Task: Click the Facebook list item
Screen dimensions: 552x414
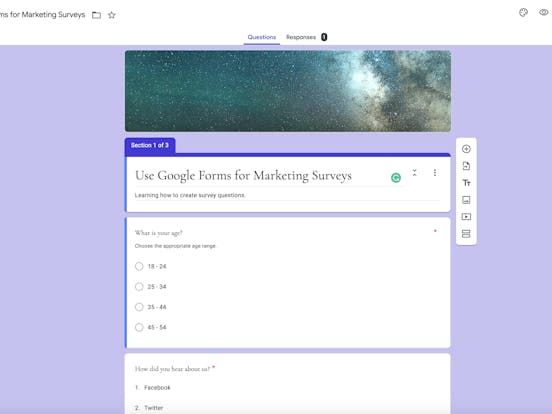Action: pyautogui.click(x=157, y=388)
